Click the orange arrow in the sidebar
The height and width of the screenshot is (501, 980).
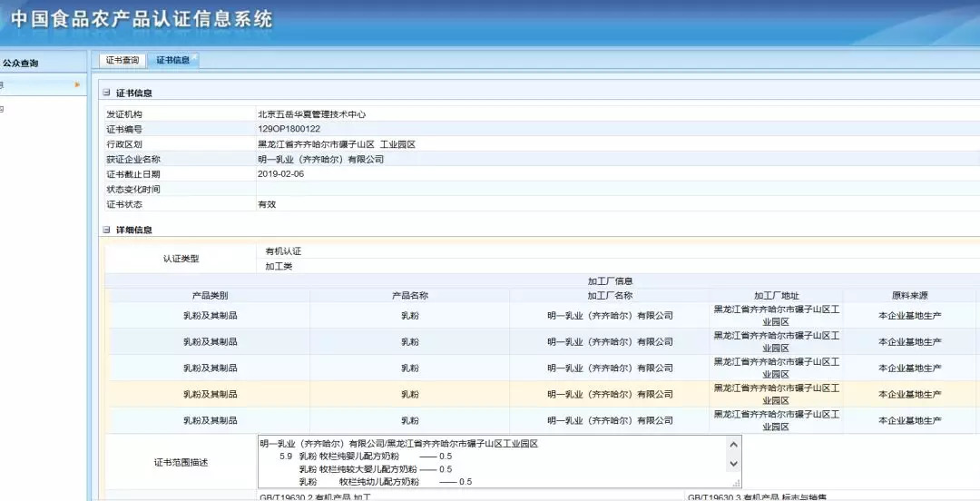coord(77,84)
